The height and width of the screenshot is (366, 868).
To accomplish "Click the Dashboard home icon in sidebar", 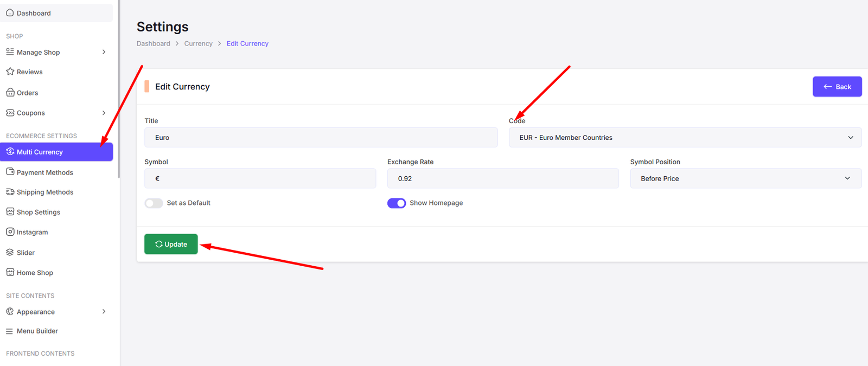I will (x=10, y=13).
